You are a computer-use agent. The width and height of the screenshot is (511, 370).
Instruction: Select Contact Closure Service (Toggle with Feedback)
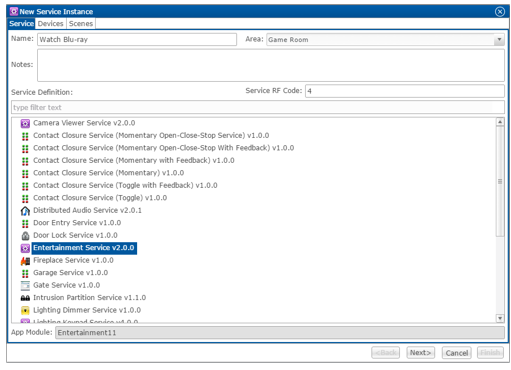tap(125, 185)
